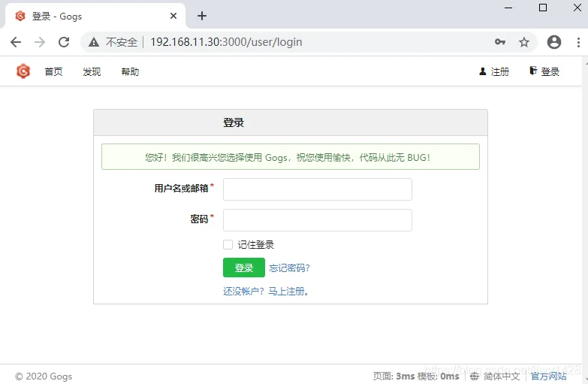Click 登录 in top navigation
The image size is (588, 384).
tap(544, 71)
